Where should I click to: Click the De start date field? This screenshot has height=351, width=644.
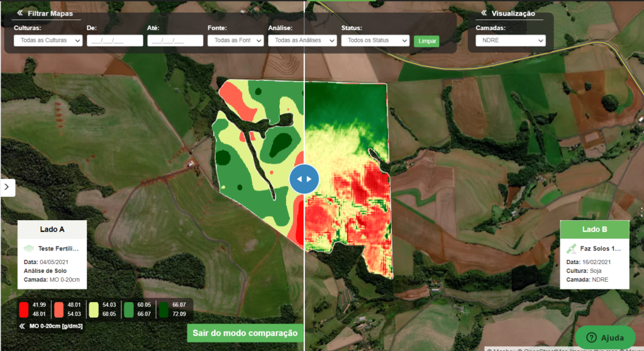click(113, 40)
